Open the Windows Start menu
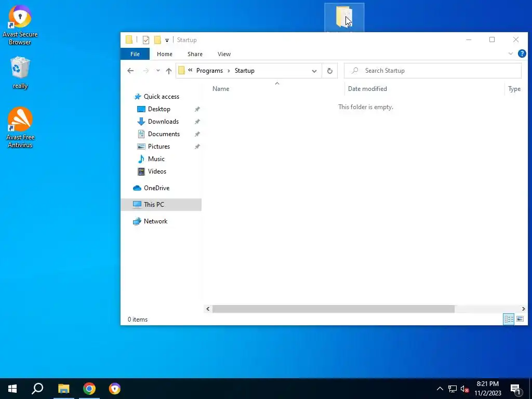The height and width of the screenshot is (399, 532). (12, 389)
